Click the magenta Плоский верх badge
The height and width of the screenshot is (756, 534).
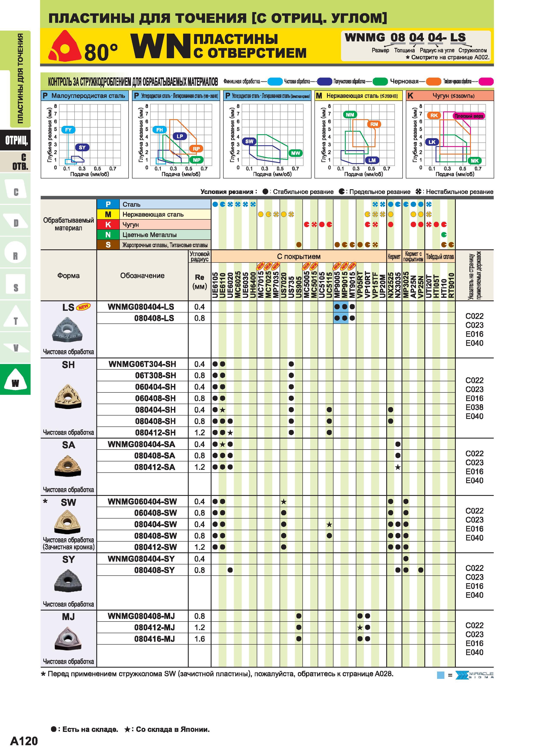pyautogui.click(x=469, y=116)
